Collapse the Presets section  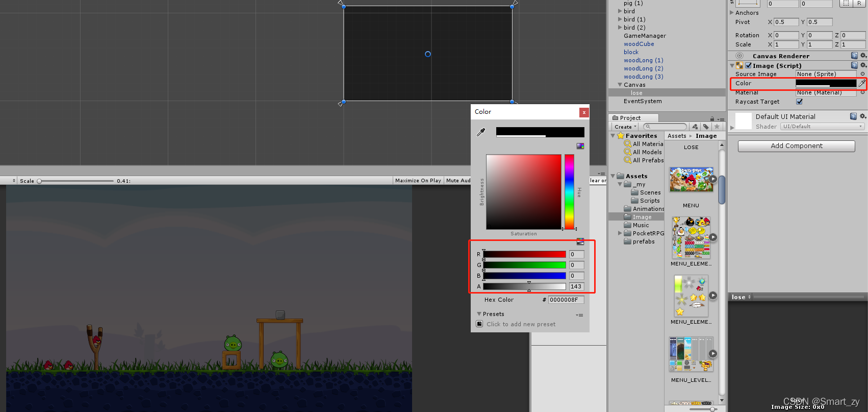click(479, 314)
